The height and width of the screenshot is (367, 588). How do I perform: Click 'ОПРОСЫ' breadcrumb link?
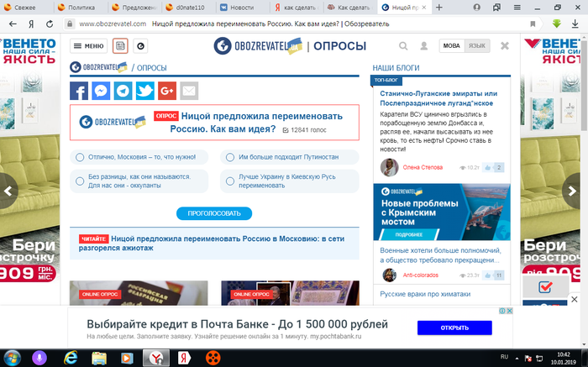(151, 68)
